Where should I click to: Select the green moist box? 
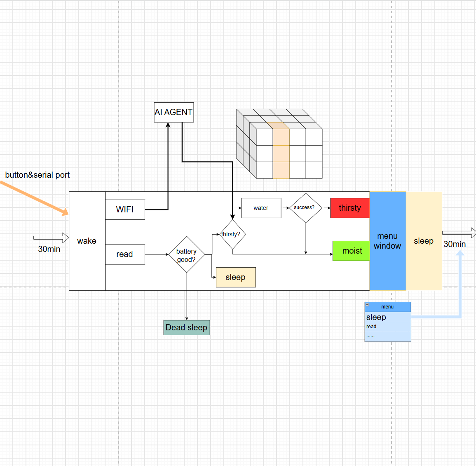click(351, 251)
